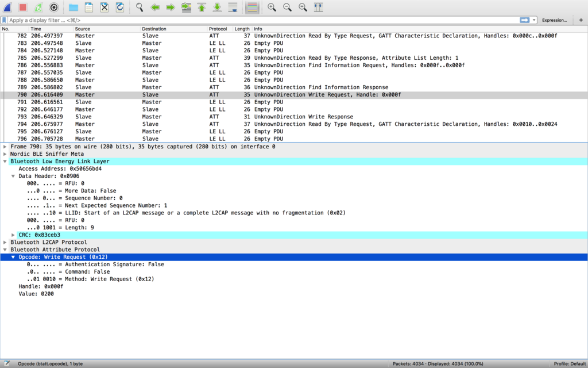Jump to the first packet
Screen dimensions: 588x368
202,7
